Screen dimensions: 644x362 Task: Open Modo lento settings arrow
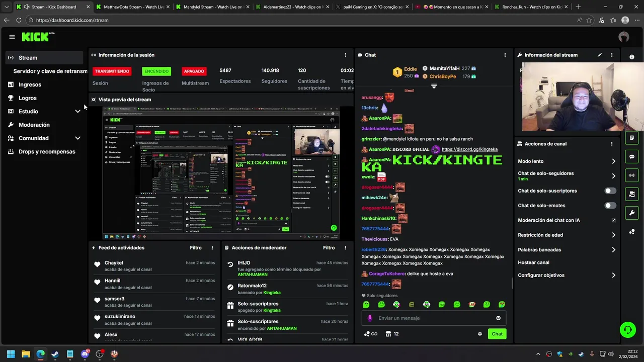[x=613, y=161]
